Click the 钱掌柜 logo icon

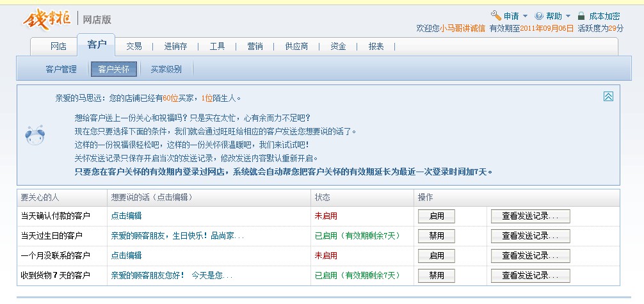[47, 19]
